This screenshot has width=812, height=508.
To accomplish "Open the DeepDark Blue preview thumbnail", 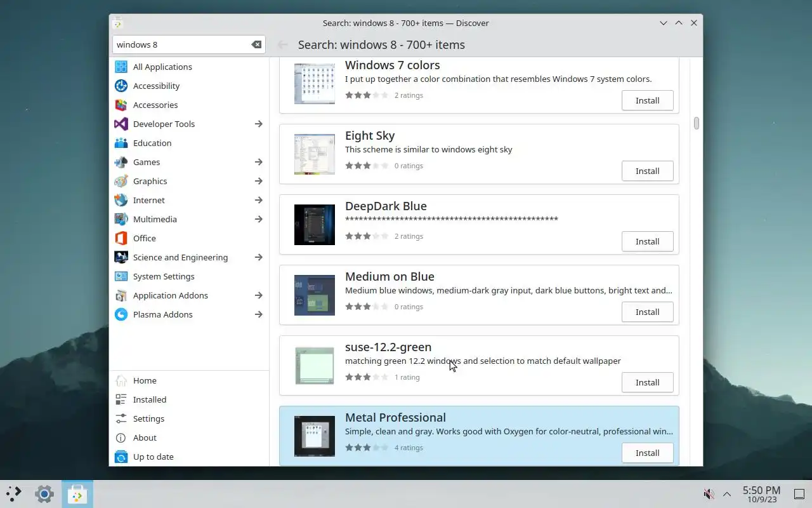I will [x=315, y=225].
